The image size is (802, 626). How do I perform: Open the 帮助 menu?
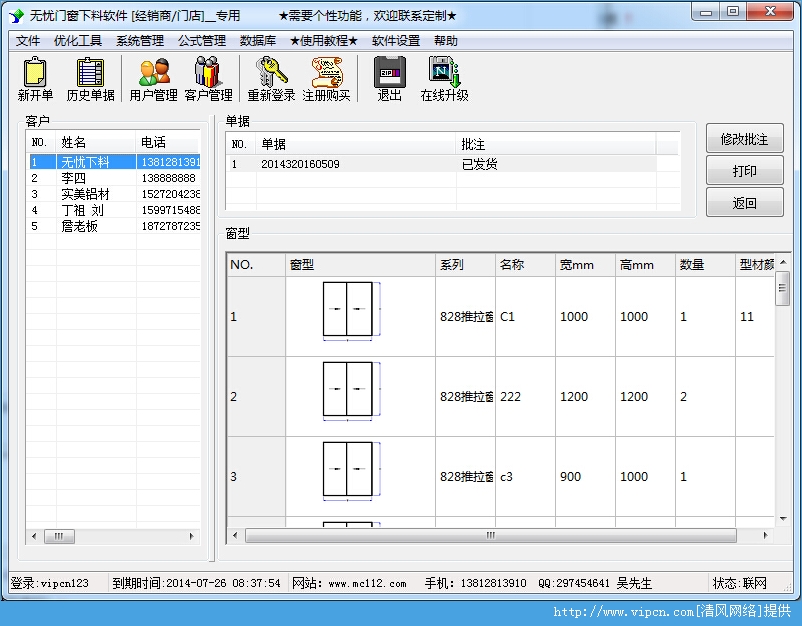[445, 41]
